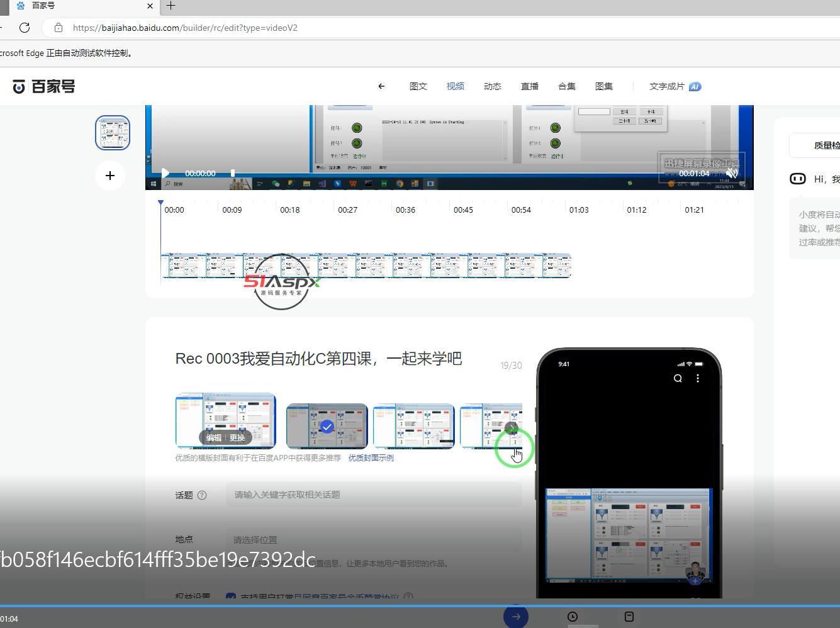This screenshot has width=840, height=628.
Task: Open the 地点 location selector
Action: [374, 539]
